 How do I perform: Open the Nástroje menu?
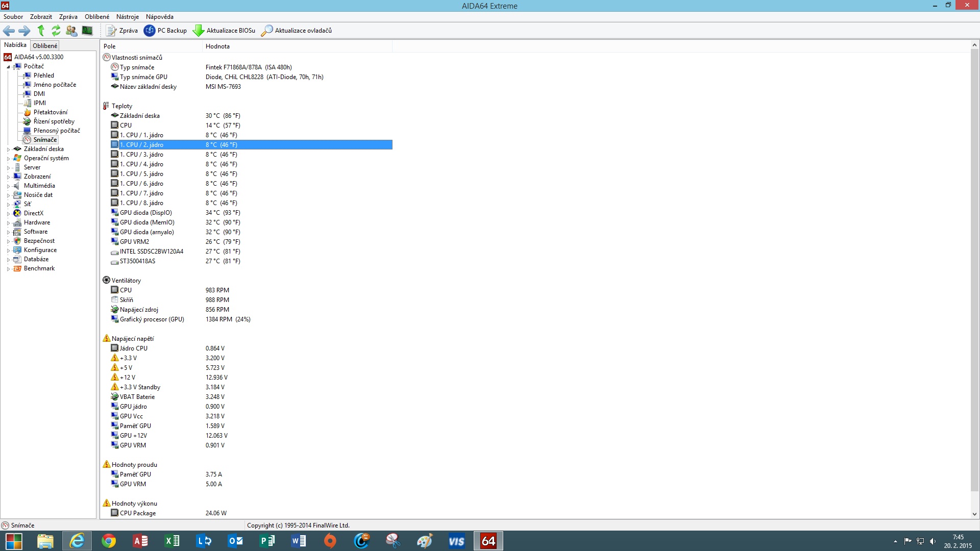pyautogui.click(x=127, y=17)
